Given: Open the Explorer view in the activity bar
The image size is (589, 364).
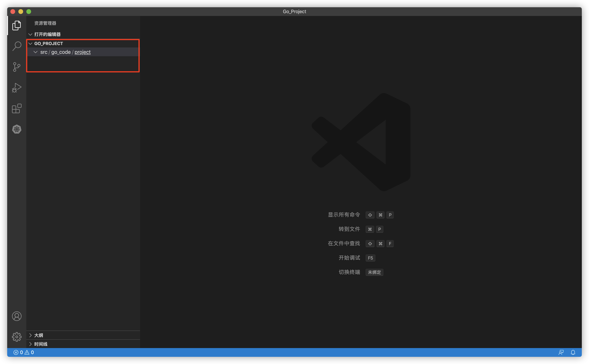Looking at the screenshot, I should click(16, 25).
